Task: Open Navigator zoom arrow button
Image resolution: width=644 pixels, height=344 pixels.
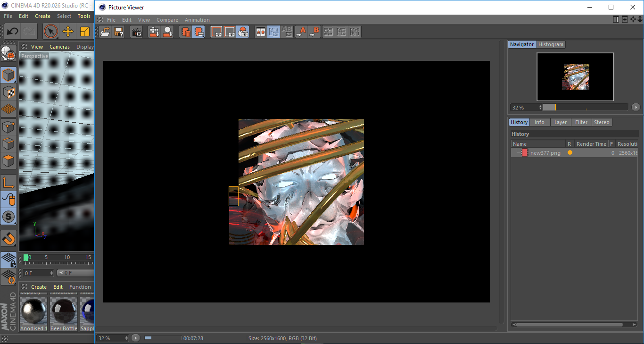Action: tap(636, 108)
